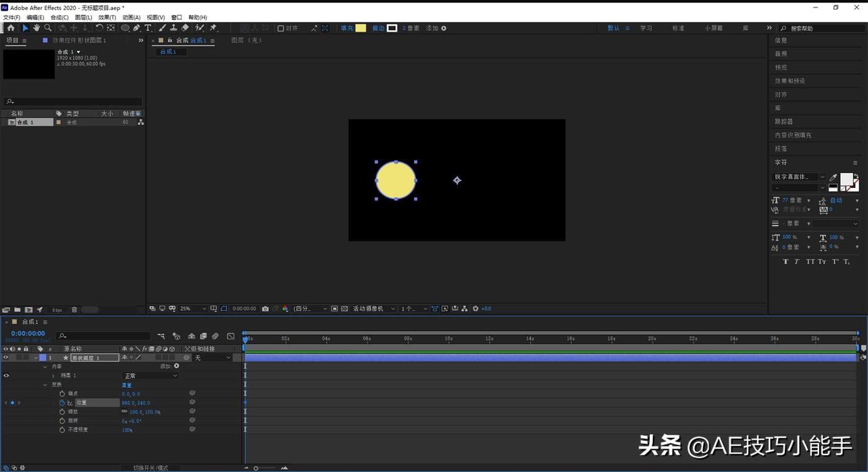Image resolution: width=868 pixels, height=472 pixels.
Task: Open the 正常 blend mode dropdown
Action: [x=151, y=375]
